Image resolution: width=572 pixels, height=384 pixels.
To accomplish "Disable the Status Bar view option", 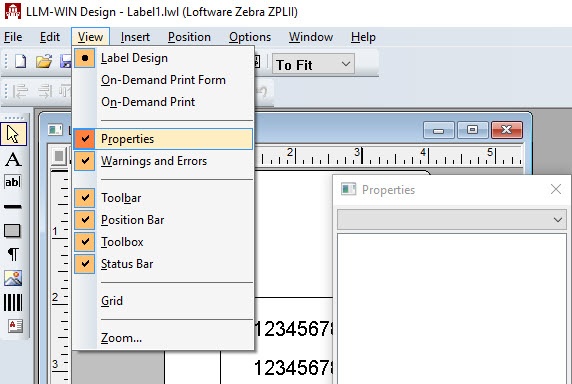I will pos(163,264).
